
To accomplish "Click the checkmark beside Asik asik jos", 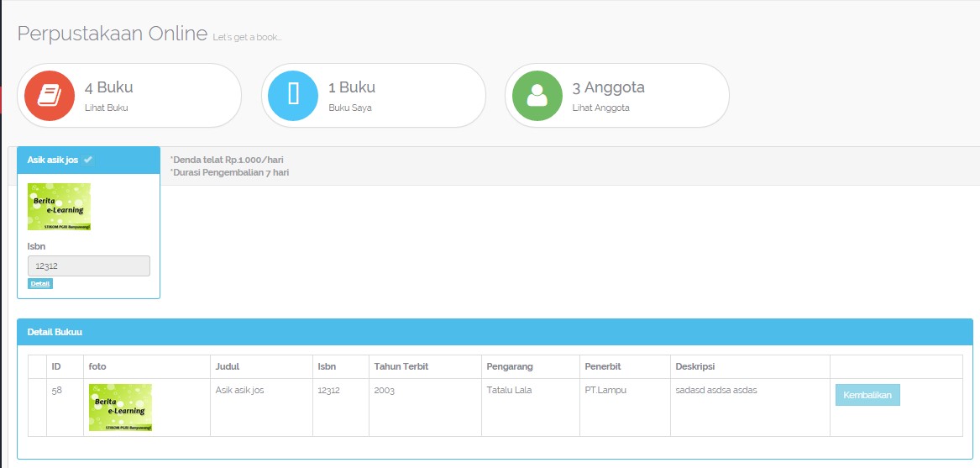I will click(88, 160).
